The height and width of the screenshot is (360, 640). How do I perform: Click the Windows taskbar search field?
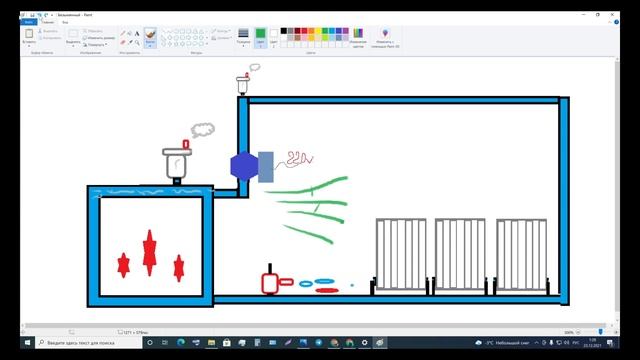tap(89, 343)
